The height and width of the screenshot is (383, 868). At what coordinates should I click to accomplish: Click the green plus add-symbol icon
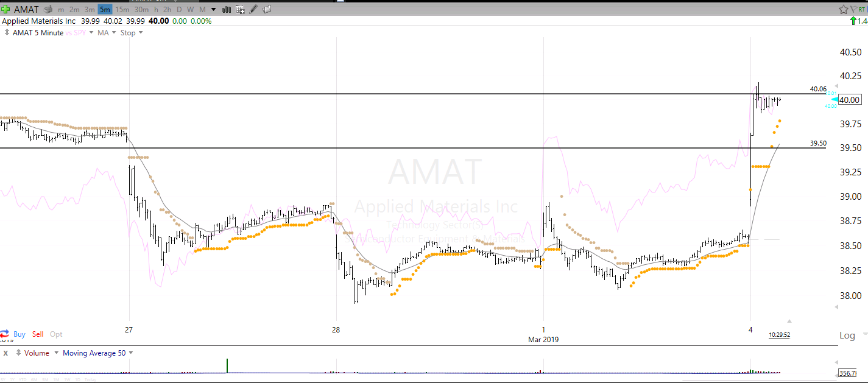[x=5, y=9]
